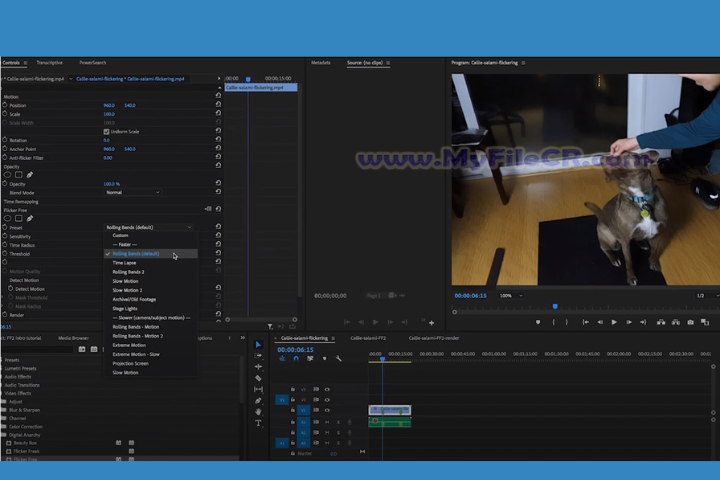Open the Blend Mode dropdown
This screenshot has width=720, height=480.
[x=133, y=192]
